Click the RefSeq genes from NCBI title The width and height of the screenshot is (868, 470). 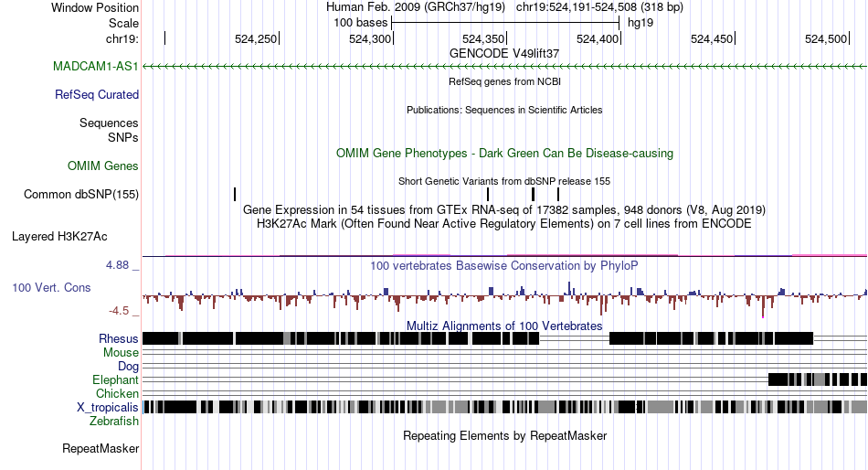click(504, 81)
